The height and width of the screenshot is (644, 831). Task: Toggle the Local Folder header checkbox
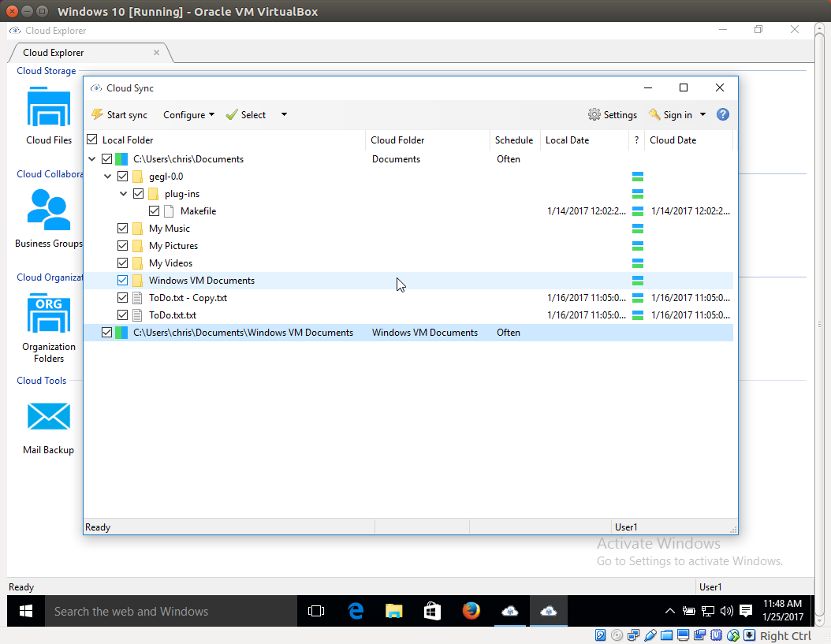(x=91, y=140)
